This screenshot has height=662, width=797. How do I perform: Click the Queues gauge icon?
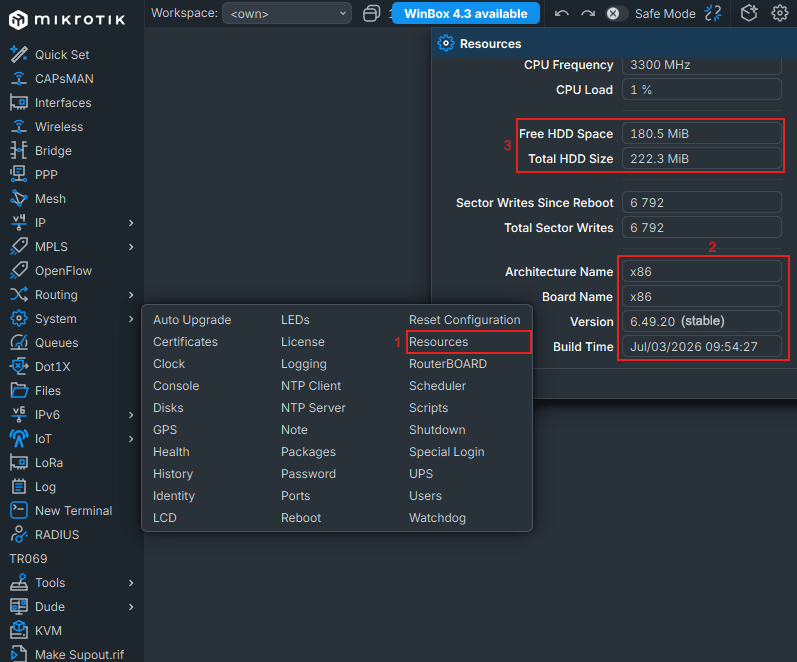[x=19, y=342]
